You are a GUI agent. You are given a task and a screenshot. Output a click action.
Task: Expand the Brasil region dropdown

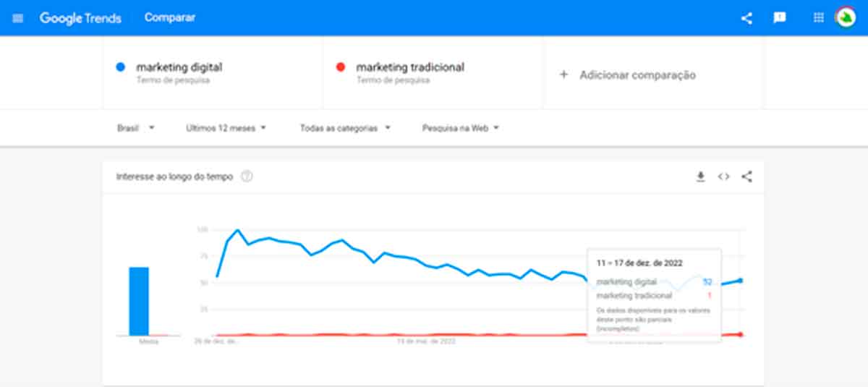136,128
